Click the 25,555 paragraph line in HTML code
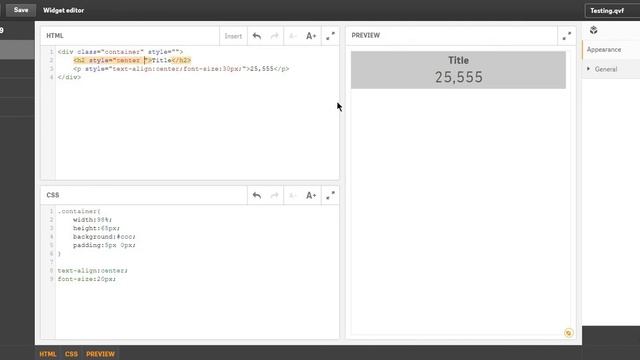Image resolution: width=640 pixels, height=360 pixels. [x=181, y=69]
